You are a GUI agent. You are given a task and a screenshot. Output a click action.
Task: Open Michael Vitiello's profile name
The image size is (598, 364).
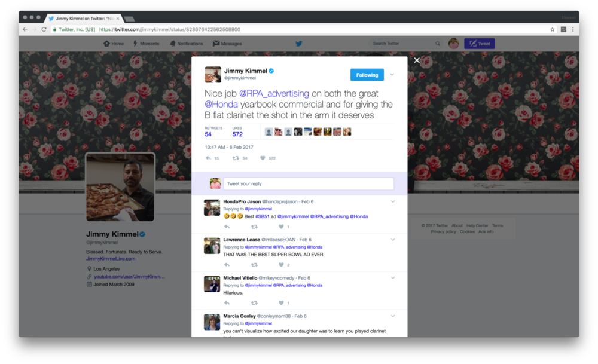(240, 278)
